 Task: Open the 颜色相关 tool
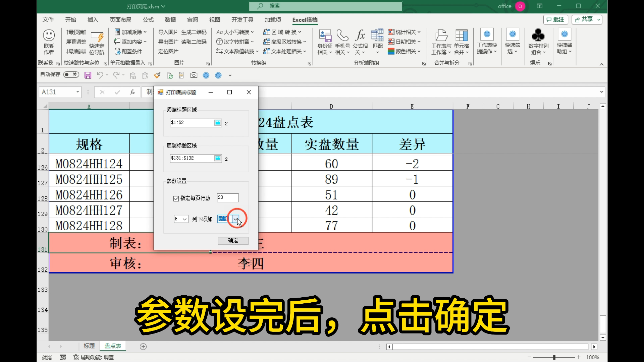pyautogui.click(x=404, y=51)
